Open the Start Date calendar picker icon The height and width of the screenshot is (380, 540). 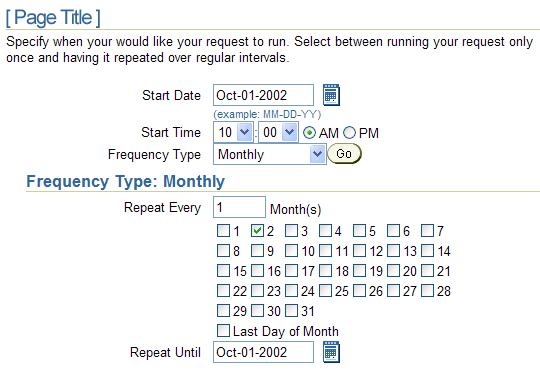tap(331, 95)
